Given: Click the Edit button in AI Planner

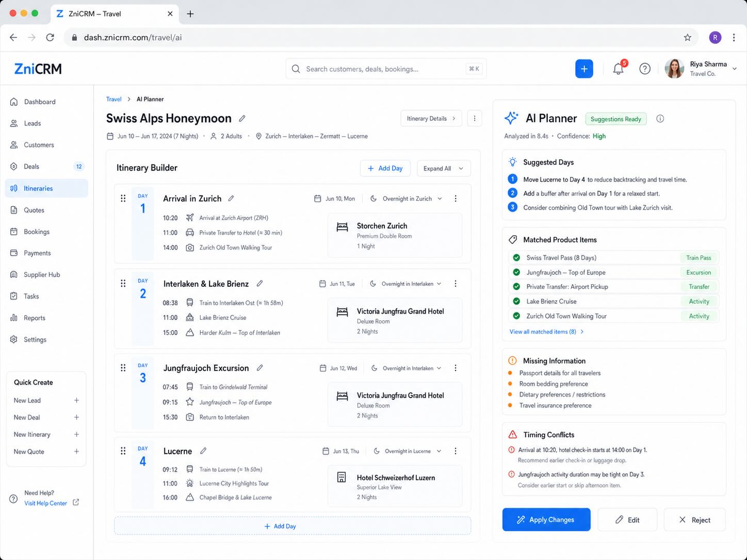Looking at the screenshot, I should coord(627,520).
